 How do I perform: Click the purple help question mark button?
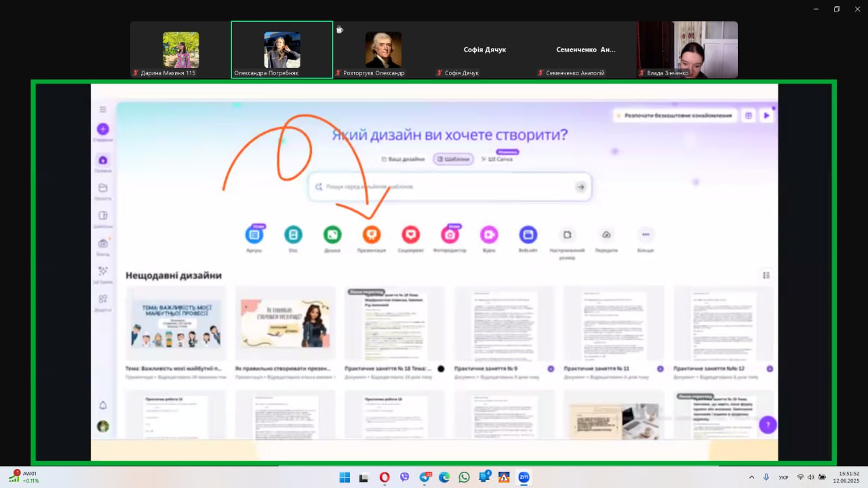[768, 425]
